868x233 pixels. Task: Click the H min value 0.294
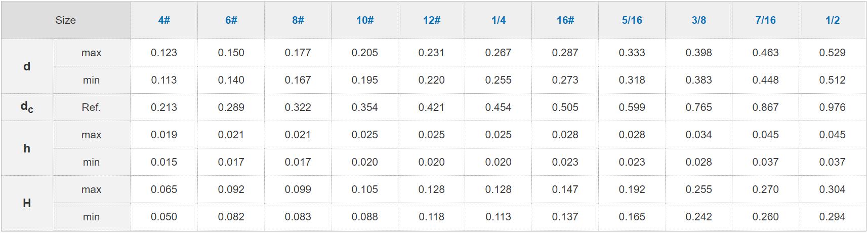click(833, 217)
